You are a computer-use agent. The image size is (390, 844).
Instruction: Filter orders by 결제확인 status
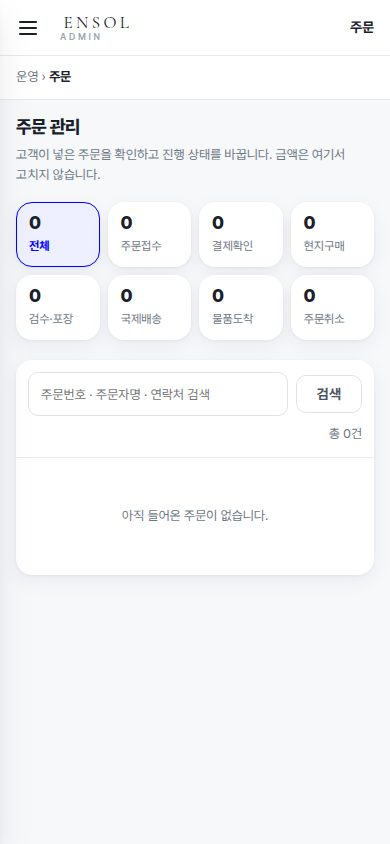coord(241,235)
